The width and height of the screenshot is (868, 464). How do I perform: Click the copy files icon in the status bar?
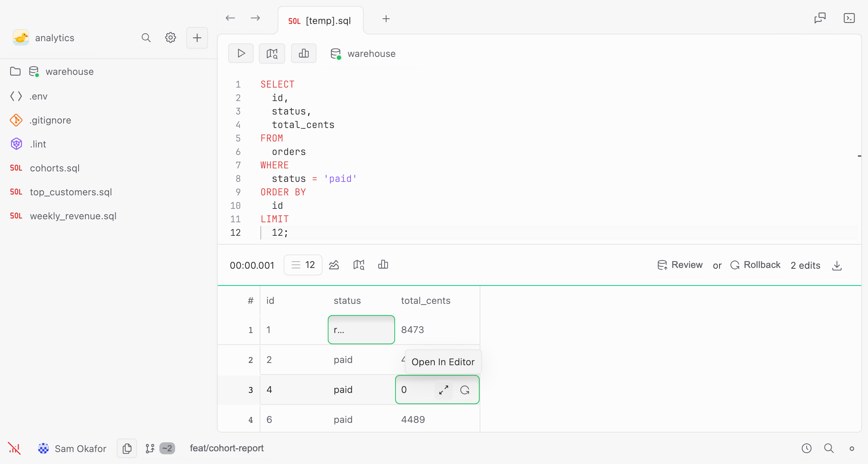coord(127,448)
